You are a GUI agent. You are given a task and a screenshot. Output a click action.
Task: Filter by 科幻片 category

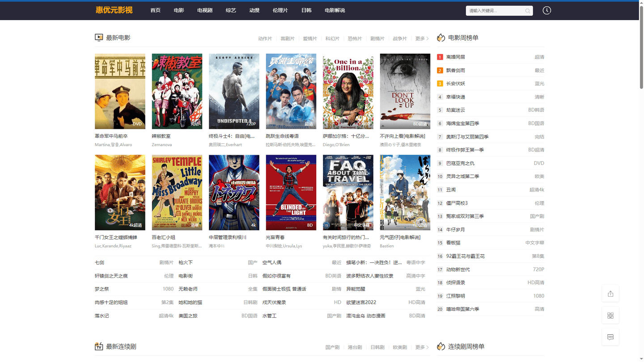332,39
